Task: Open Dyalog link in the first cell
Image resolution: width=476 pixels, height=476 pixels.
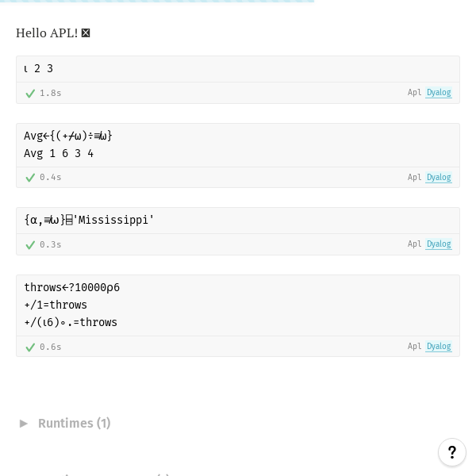Action: click(439, 93)
